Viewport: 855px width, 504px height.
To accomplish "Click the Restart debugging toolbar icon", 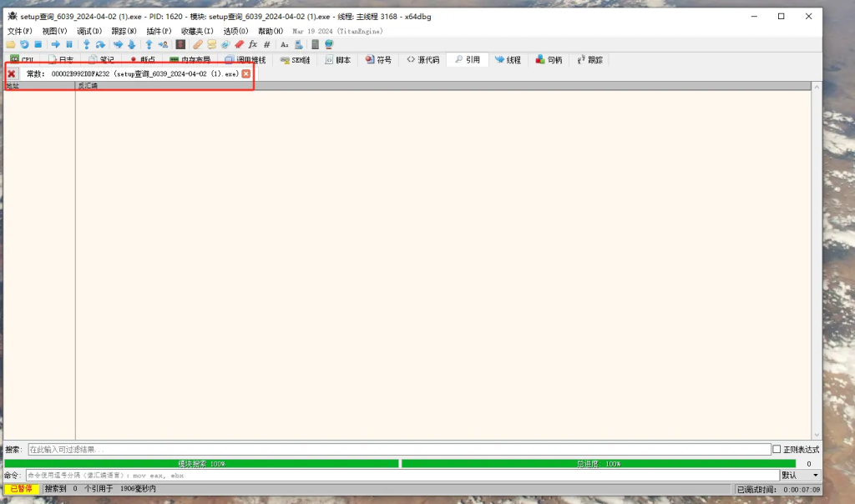I will pyautogui.click(x=24, y=44).
